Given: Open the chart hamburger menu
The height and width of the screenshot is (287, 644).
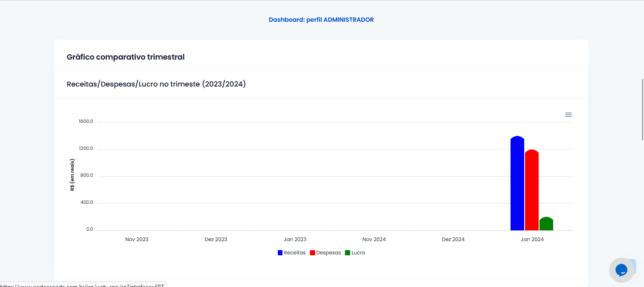Looking at the screenshot, I should 568,115.
